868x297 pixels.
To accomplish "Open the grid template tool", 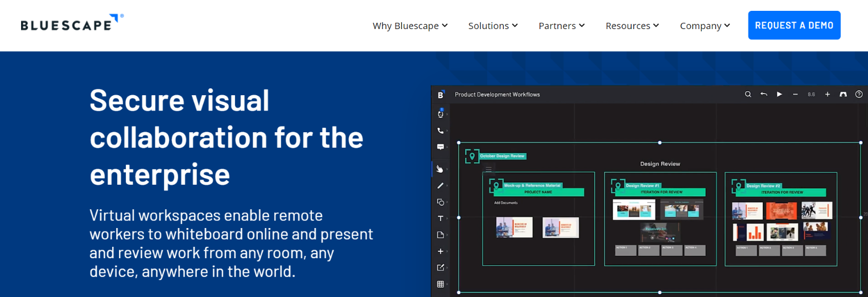I will [440, 284].
